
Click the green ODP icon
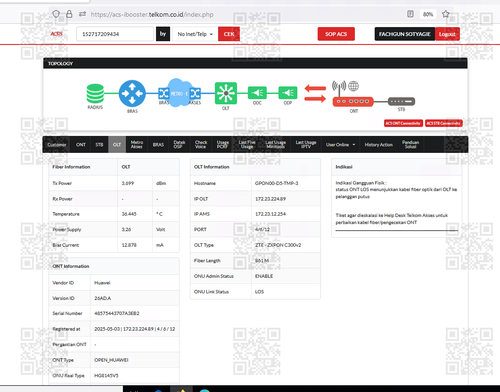pos(288,93)
